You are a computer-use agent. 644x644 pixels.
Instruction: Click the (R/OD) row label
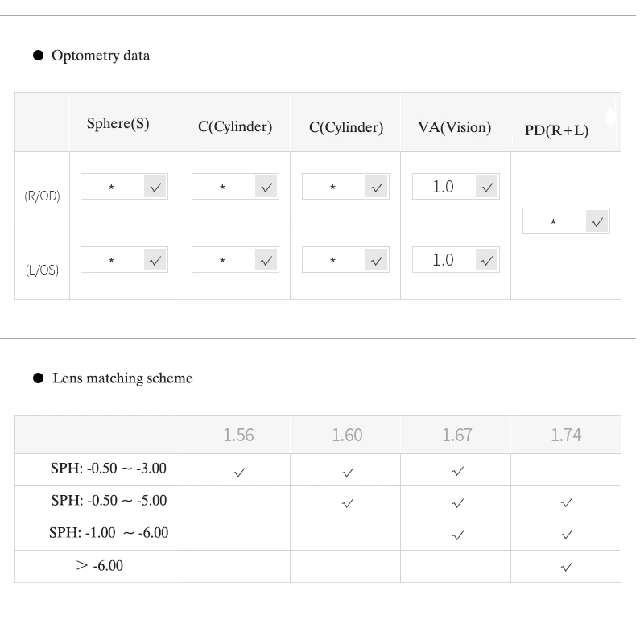42,196
